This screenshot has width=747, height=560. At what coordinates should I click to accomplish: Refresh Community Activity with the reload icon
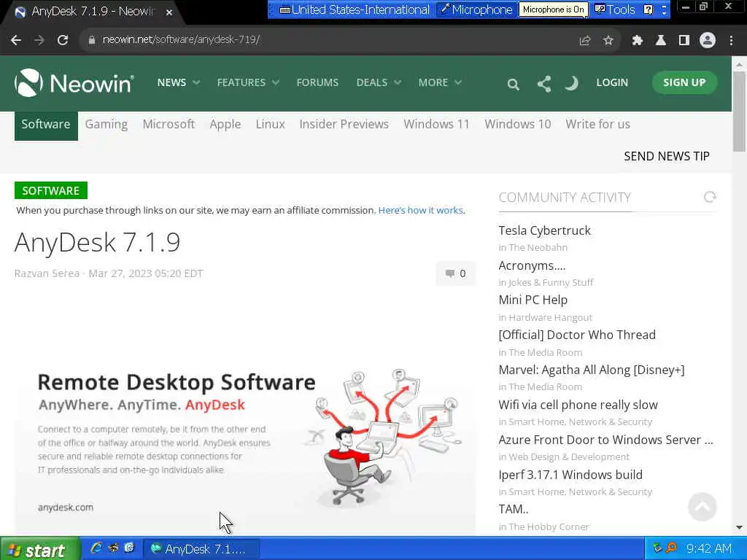pos(710,197)
